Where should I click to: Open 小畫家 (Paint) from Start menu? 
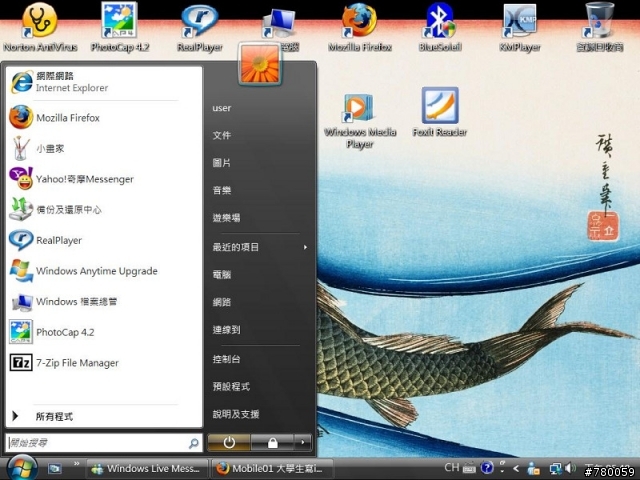coord(104,148)
